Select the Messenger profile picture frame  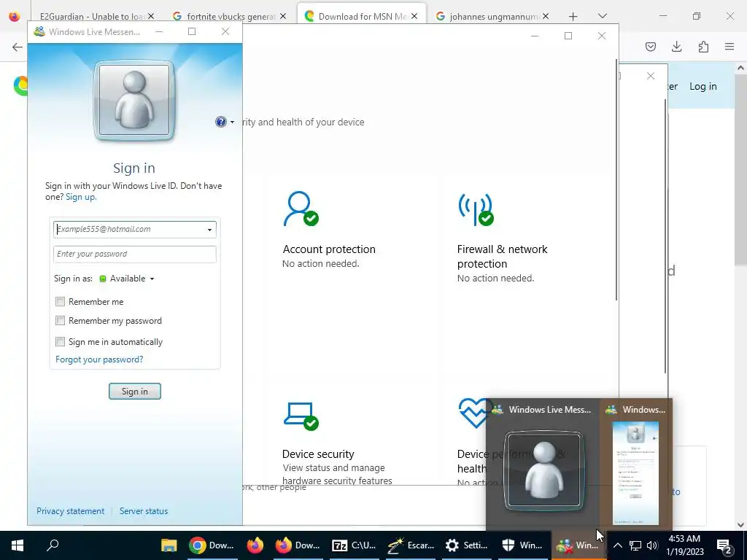134,101
